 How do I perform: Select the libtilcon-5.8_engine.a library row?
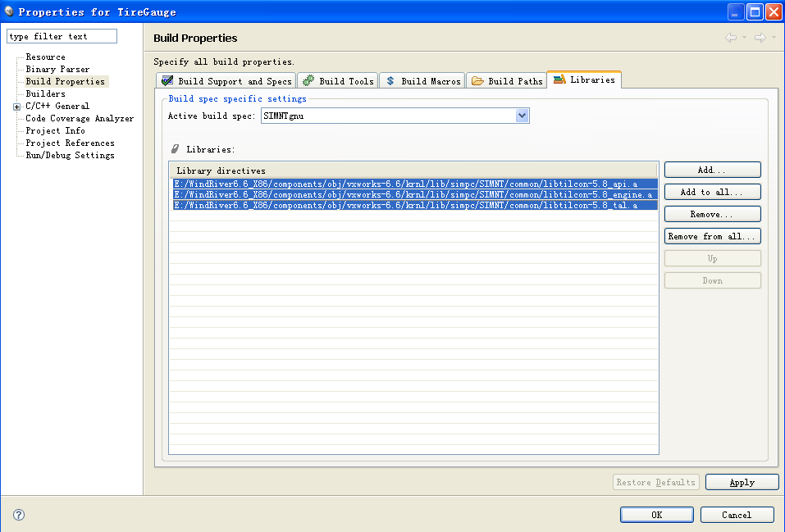tap(415, 194)
